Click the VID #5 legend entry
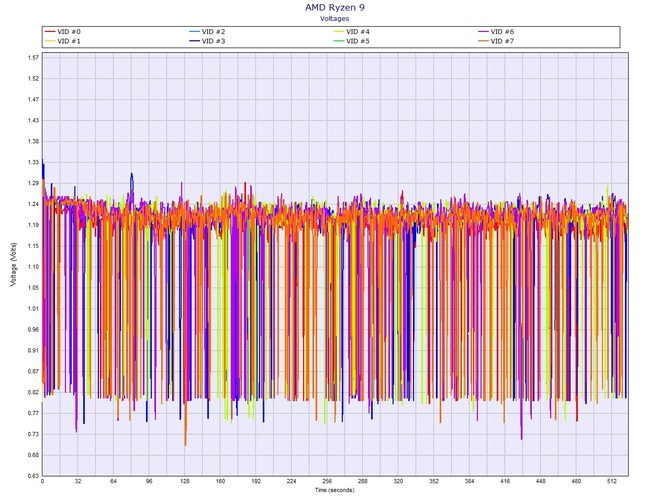 pos(352,41)
